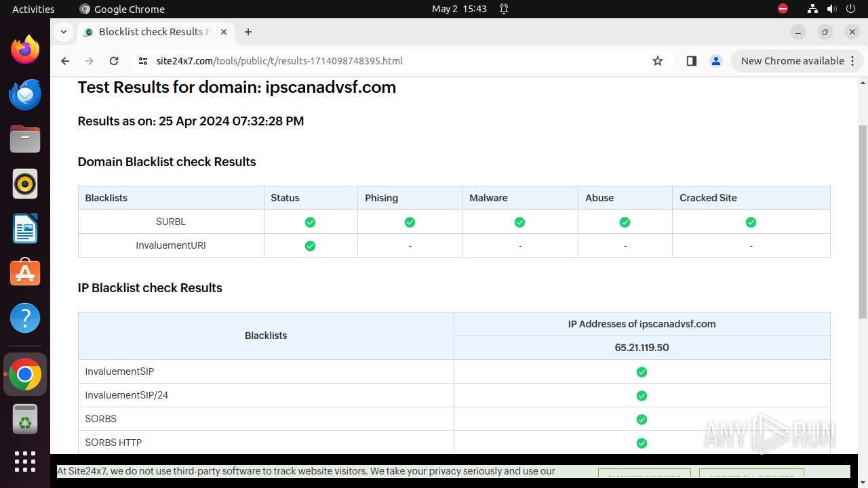Click SORBS HTTP row label
Image resolution: width=868 pixels, height=488 pixels.
tap(113, 443)
